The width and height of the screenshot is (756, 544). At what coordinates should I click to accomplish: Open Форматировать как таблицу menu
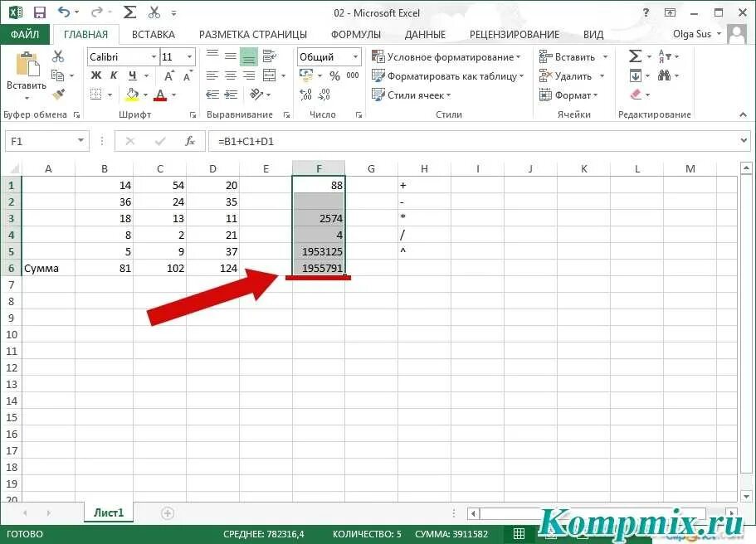pyautogui.click(x=447, y=76)
